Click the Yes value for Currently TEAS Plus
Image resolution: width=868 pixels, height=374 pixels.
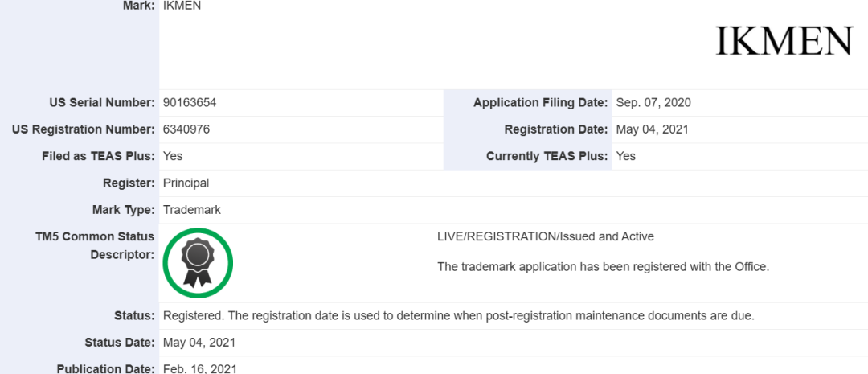click(x=626, y=156)
